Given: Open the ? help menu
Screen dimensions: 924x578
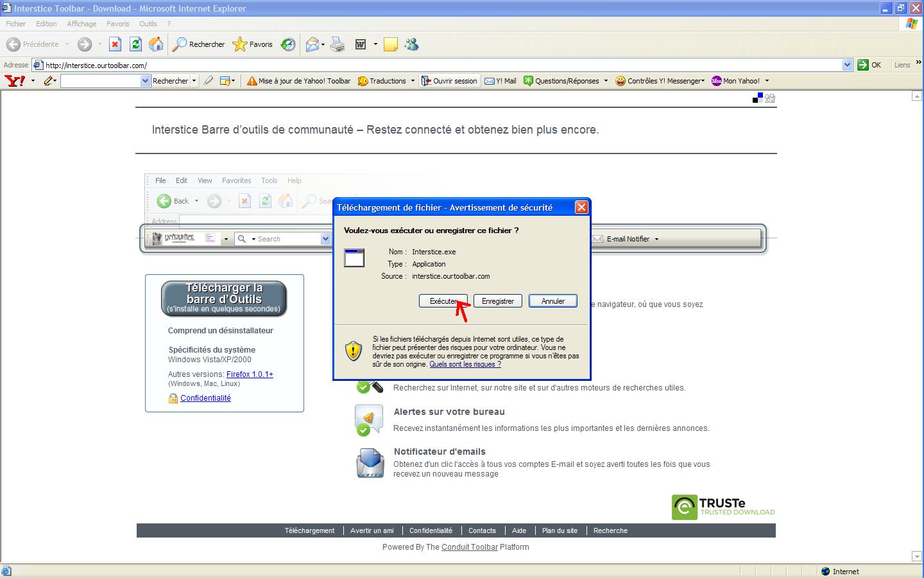Looking at the screenshot, I should click(169, 24).
